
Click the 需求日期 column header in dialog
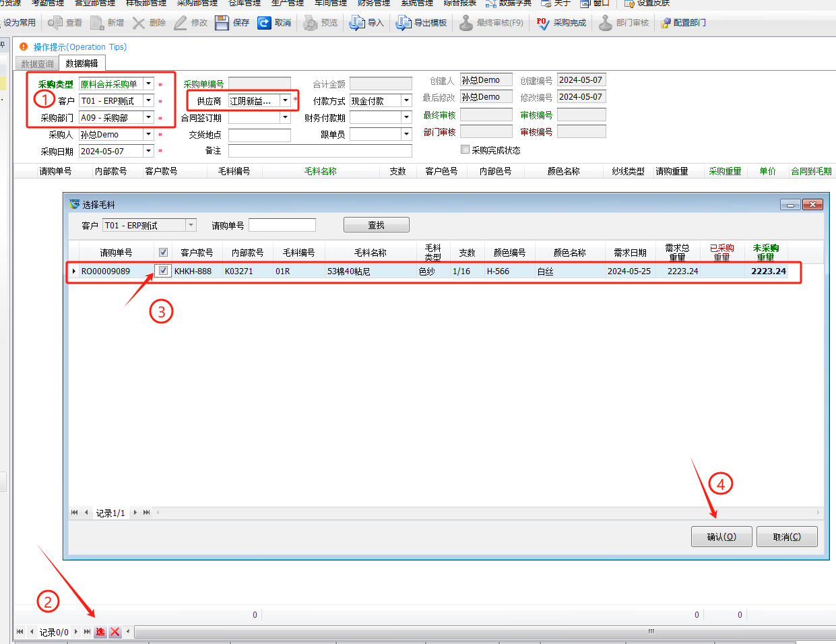630,253
